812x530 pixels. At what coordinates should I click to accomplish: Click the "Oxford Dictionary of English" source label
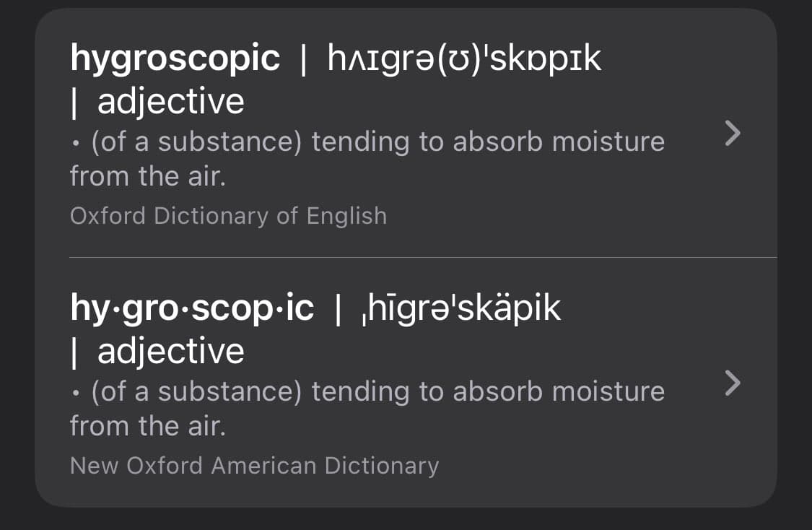(228, 216)
